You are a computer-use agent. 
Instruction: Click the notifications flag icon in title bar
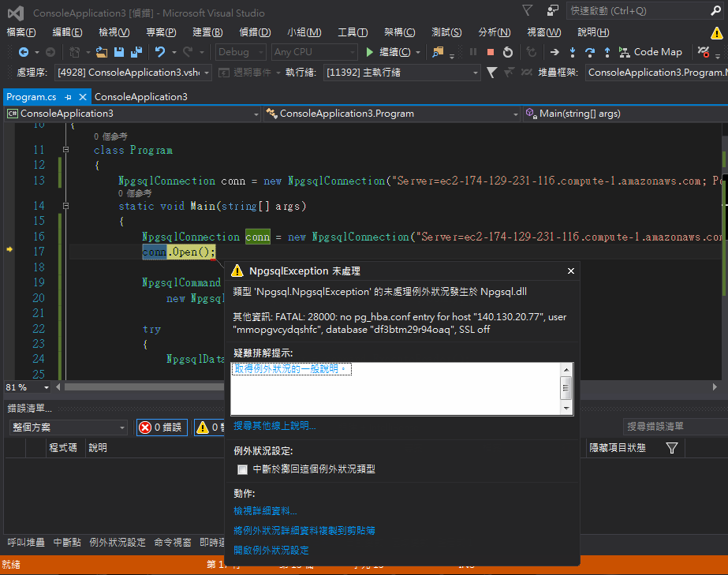point(528,10)
